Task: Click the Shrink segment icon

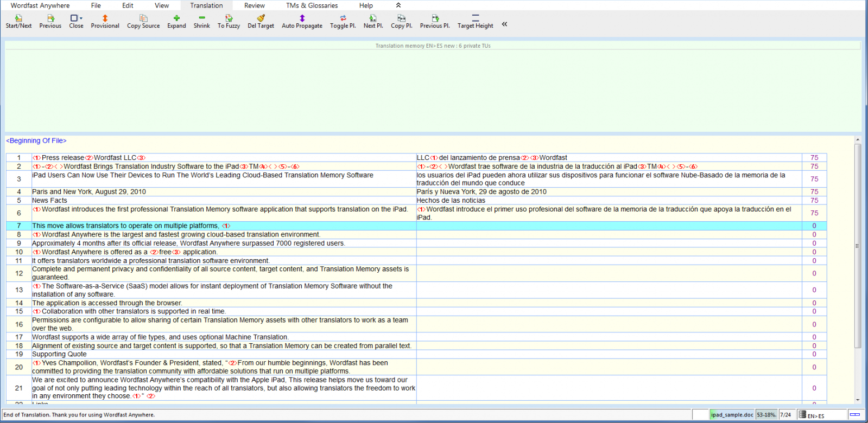Action: coord(201,18)
